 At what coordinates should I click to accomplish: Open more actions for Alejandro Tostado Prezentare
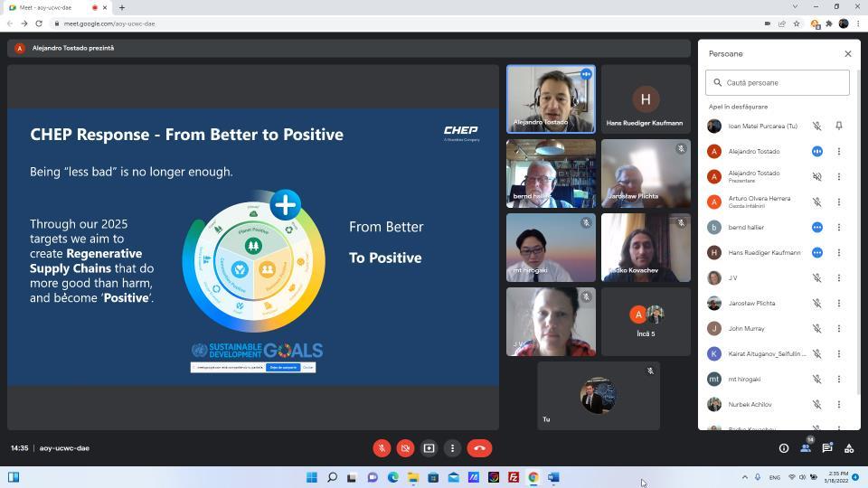point(839,176)
